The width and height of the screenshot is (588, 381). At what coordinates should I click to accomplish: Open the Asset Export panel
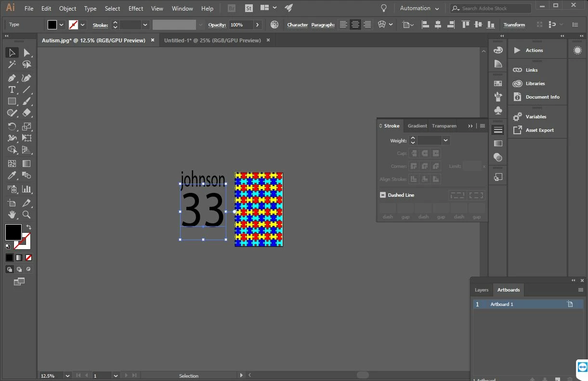pos(539,130)
